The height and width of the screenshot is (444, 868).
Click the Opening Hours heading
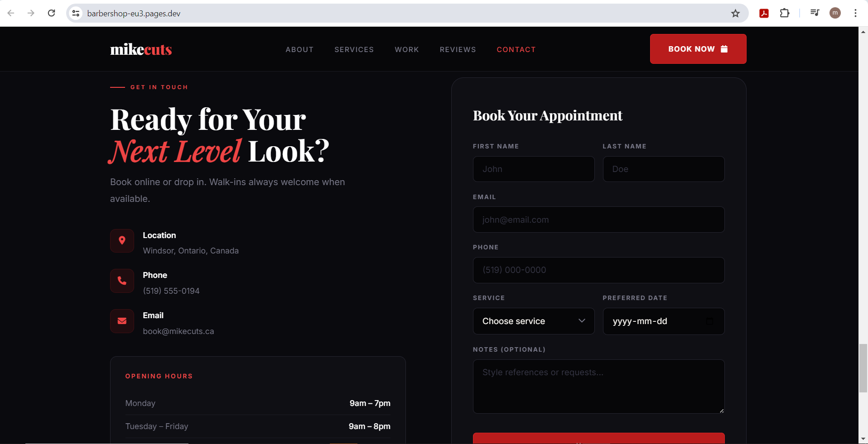(159, 376)
